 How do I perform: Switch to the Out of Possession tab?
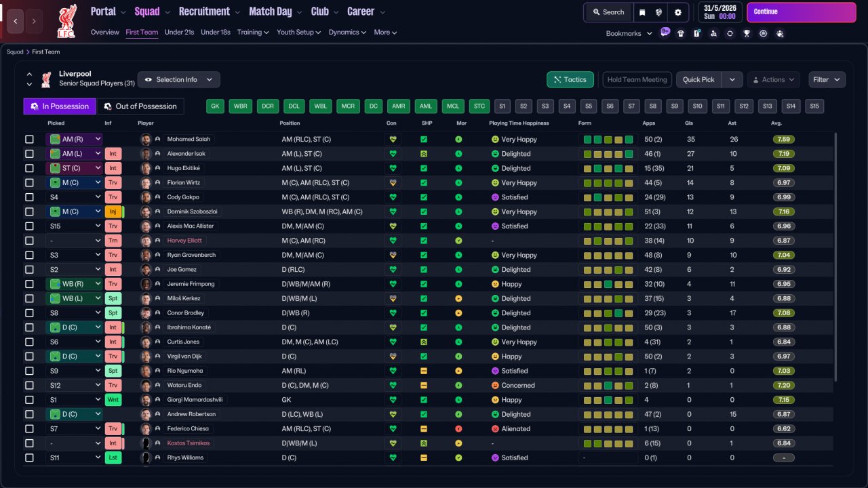[x=140, y=106]
